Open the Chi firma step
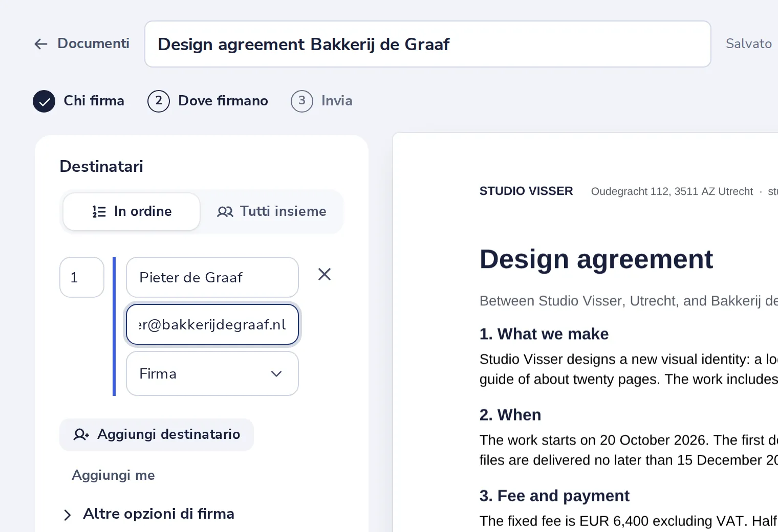Image resolution: width=778 pixels, height=532 pixels. pos(79,101)
